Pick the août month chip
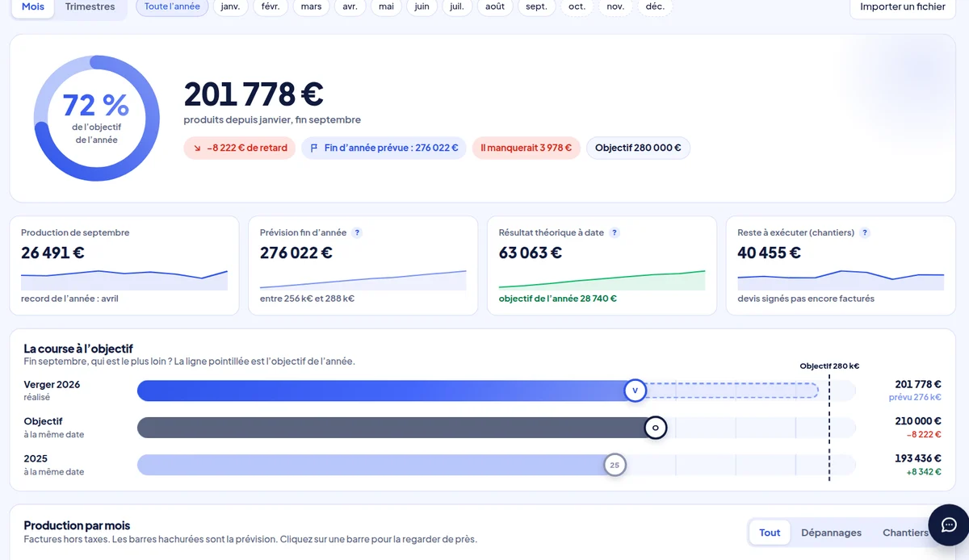The image size is (969, 560). tap(495, 6)
